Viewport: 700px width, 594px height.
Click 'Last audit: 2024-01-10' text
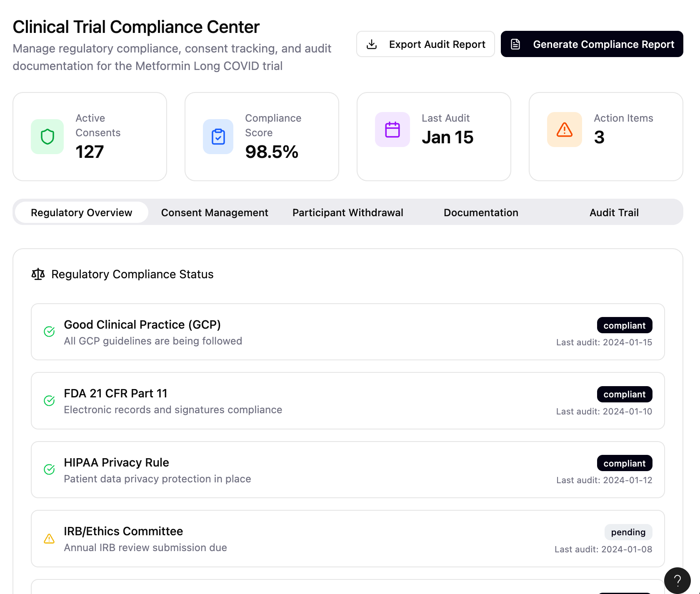point(604,412)
